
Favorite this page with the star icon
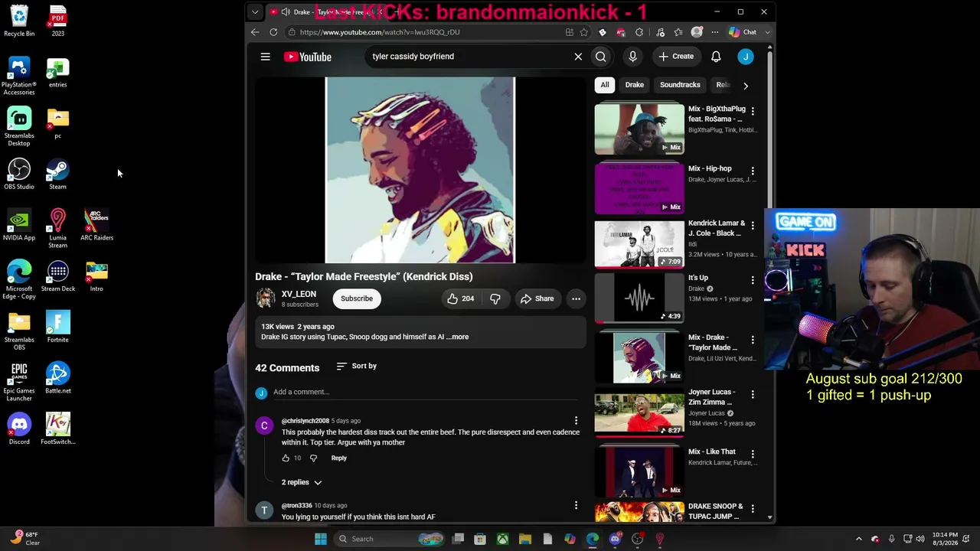[x=584, y=32]
